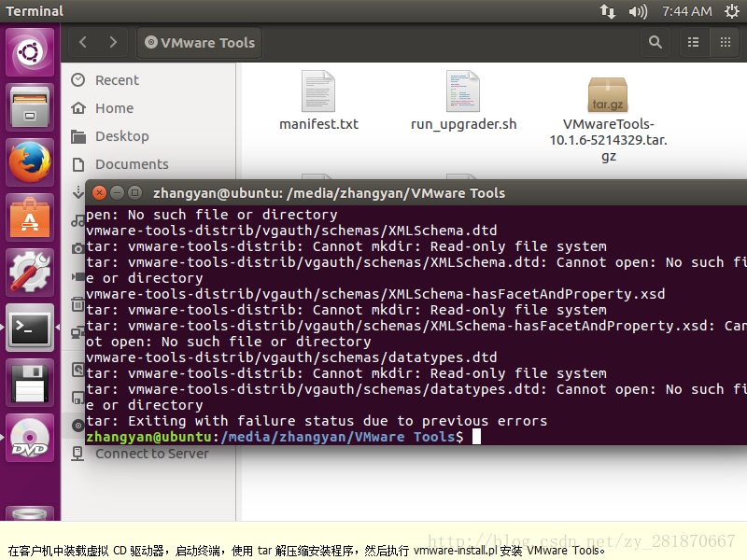Viewport: 747px width, 560px height.
Task: Open sound volume indicator
Action: [x=638, y=11]
